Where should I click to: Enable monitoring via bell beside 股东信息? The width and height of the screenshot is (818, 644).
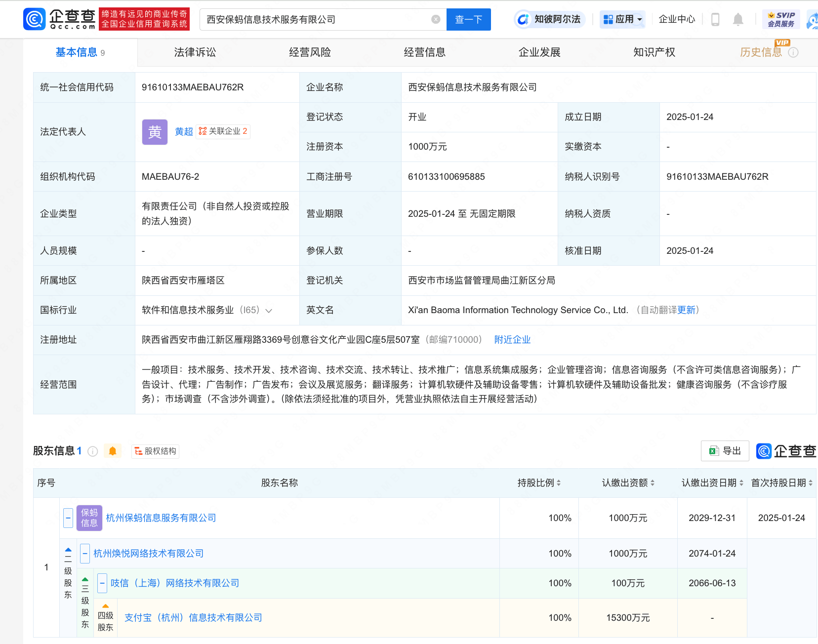point(113,451)
